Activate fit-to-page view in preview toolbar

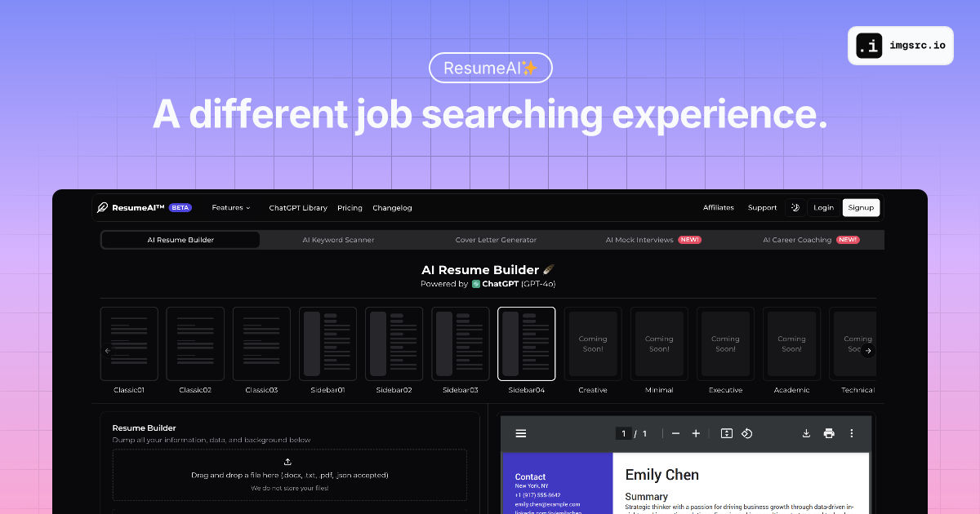726,433
